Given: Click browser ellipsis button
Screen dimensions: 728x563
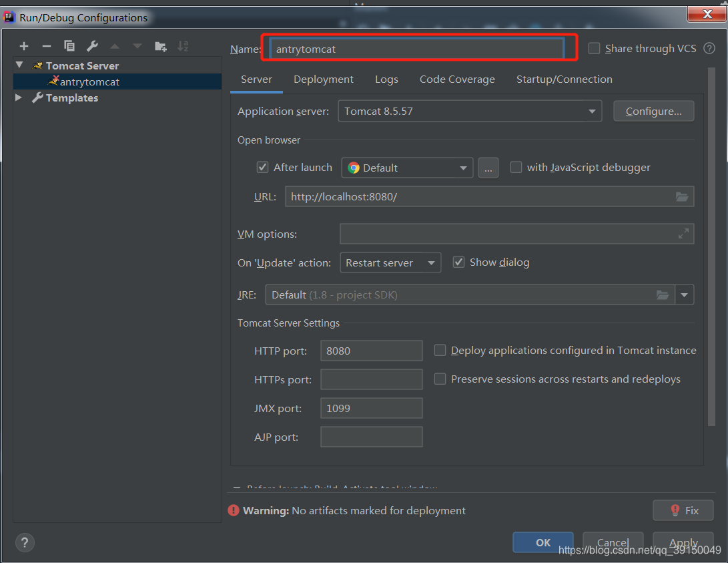Looking at the screenshot, I should point(488,168).
